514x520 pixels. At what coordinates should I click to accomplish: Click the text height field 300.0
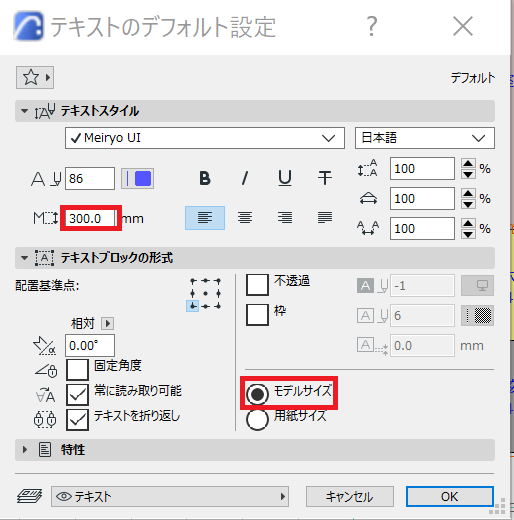[x=90, y=218]
